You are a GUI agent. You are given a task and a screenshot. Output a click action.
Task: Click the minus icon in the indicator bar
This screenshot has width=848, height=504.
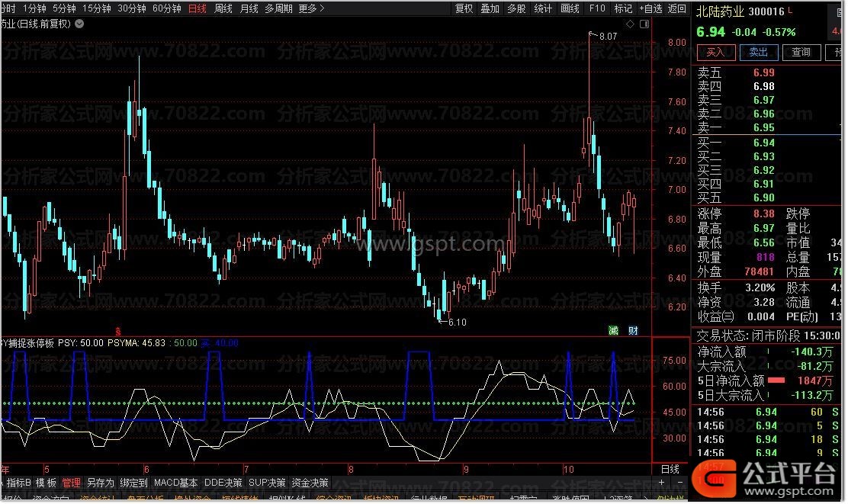(x=679, y=483)
